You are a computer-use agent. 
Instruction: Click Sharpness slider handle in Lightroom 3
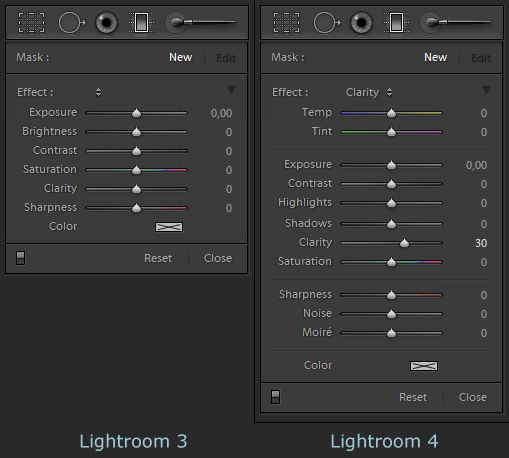click(136, 208)
